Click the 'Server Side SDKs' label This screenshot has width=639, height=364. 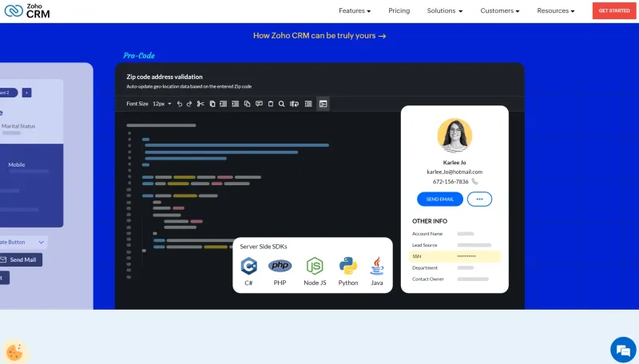tap(264, 247)
